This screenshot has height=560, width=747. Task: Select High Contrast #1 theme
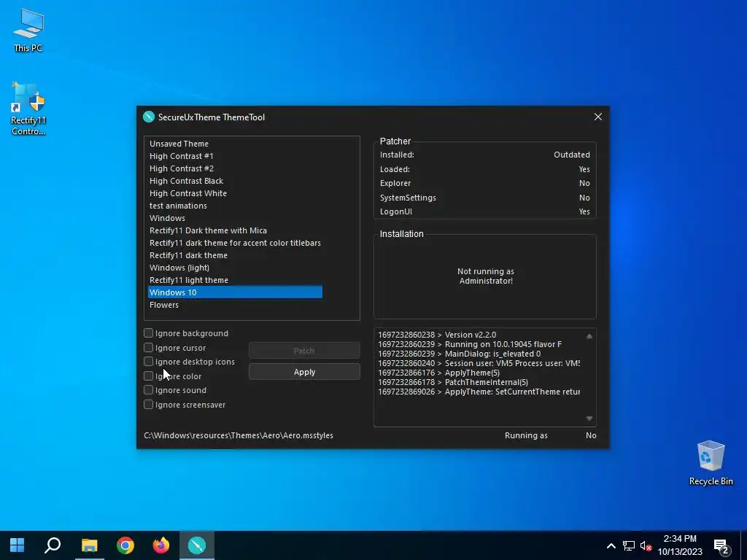tap(182, 156)
